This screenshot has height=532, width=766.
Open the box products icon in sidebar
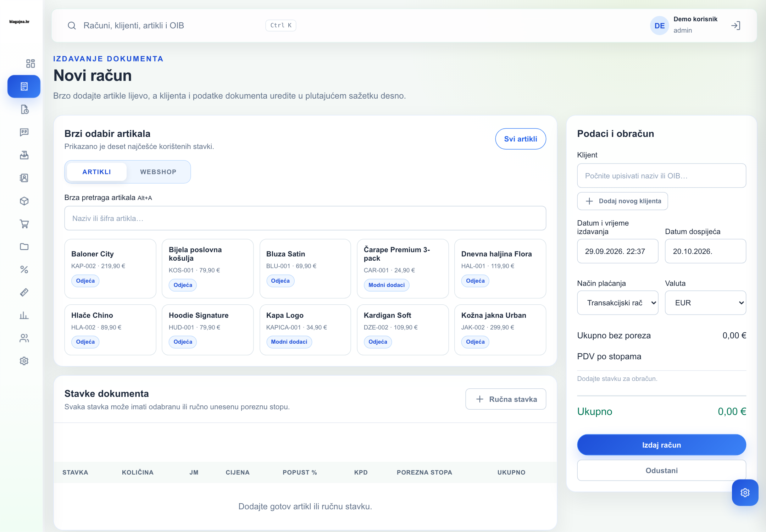click(x=24, y=201)
